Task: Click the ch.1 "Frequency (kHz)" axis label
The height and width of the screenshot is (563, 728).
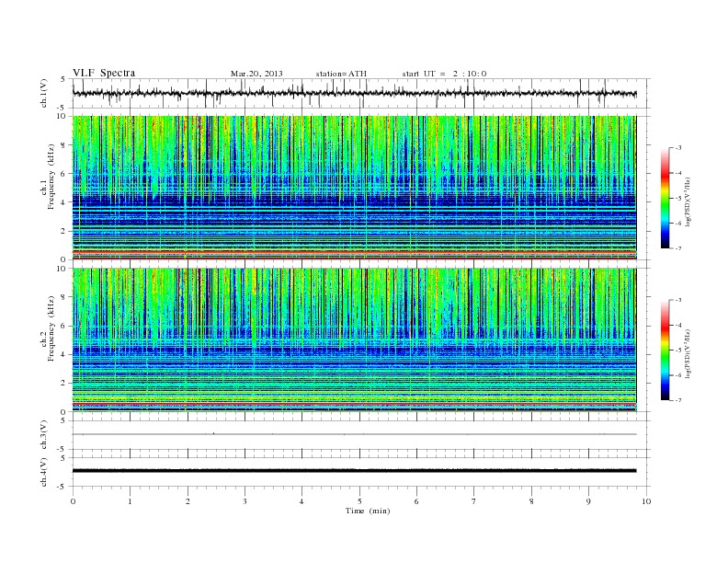Action: pyautogui.click(x=51, y=177)
